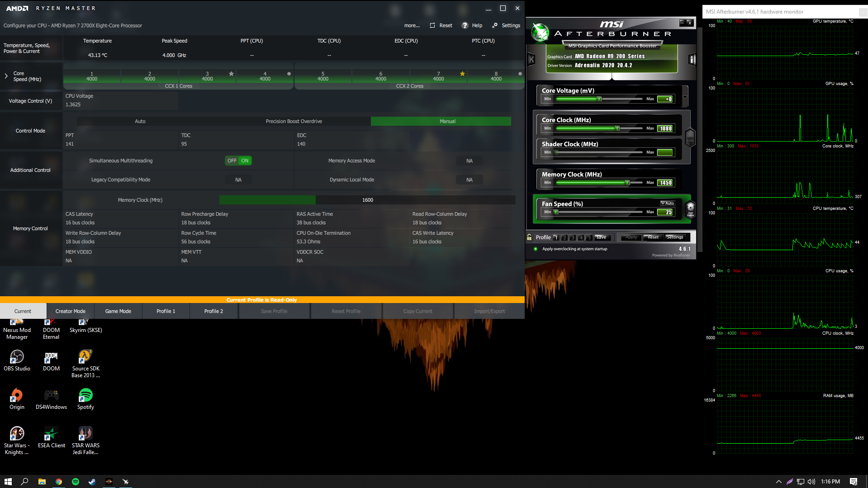
Task: Click the clock Link chain icon
Action: (690, 137)
